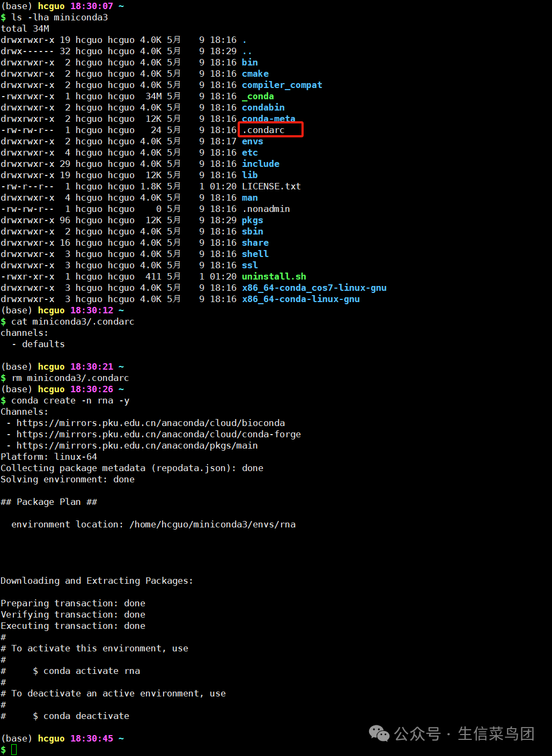Click "To deactivate an active environment" line
The height and width of the screenshot is (756, 552).
coord(113,693)
